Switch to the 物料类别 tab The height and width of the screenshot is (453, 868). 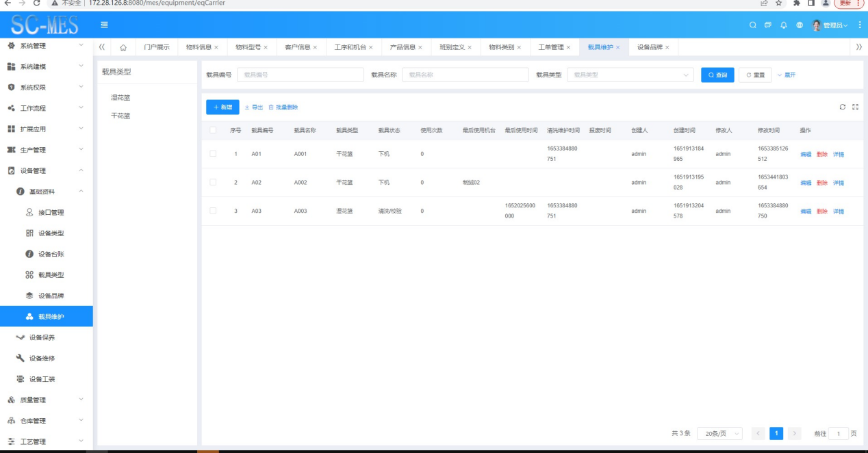[501, 47]
